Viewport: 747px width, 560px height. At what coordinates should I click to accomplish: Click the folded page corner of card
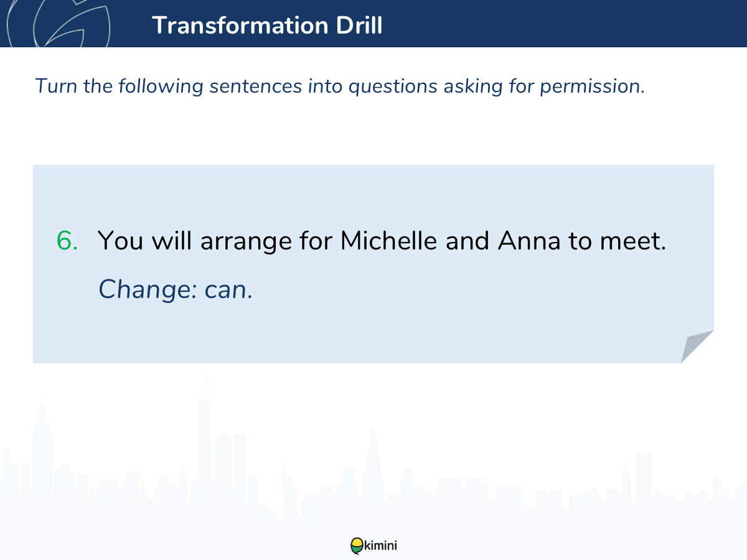pyautogui.click(x=697, y=347)
